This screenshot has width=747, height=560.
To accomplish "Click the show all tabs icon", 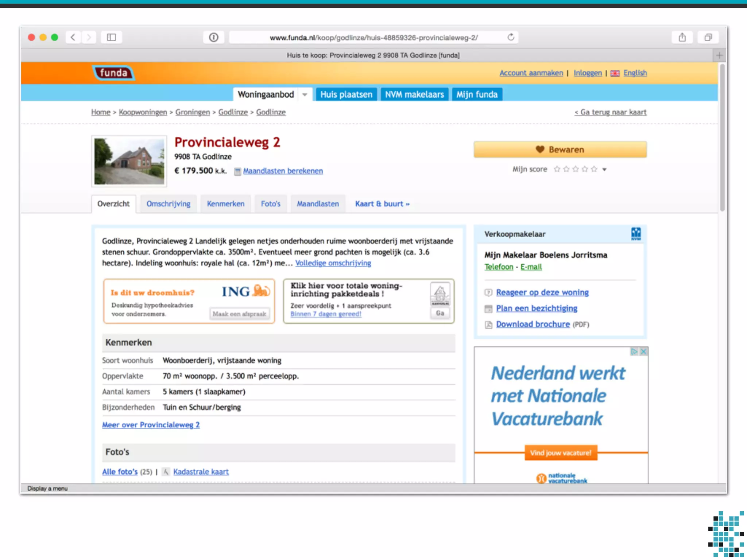I will [x=708, y=37].
